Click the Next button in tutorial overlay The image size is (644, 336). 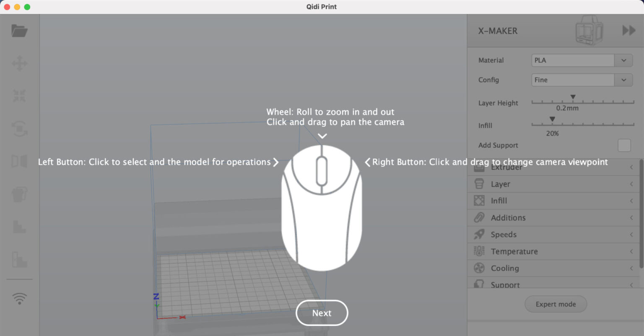(322, 313)
